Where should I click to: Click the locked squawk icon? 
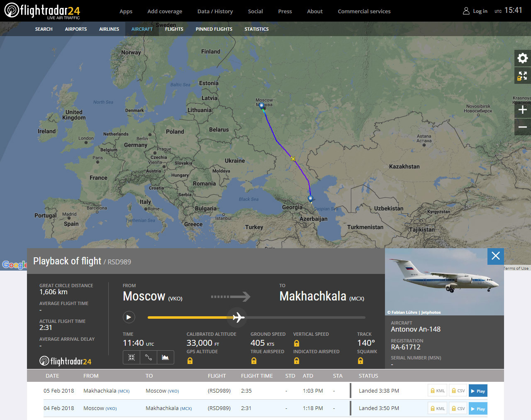point(360,361)
